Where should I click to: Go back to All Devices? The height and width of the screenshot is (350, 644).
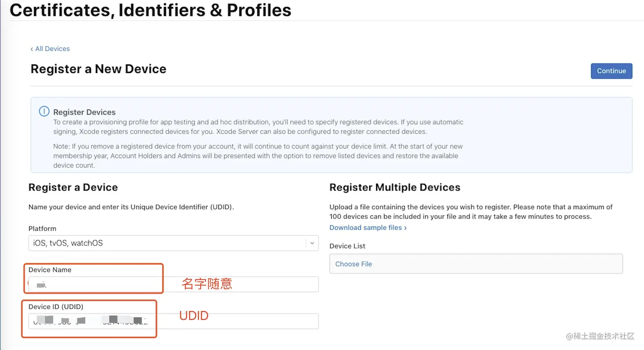(x=52, y=49)
